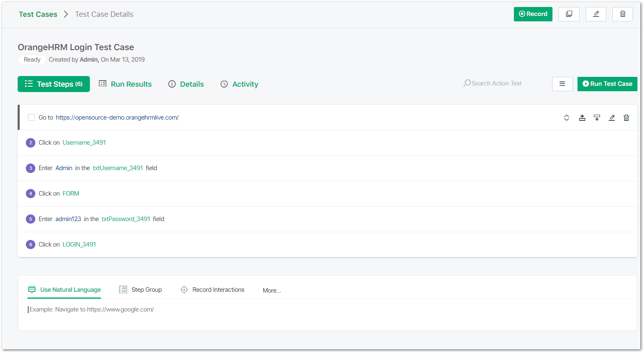Click the breadcrumb chevron separator icon

pos(66,14)
